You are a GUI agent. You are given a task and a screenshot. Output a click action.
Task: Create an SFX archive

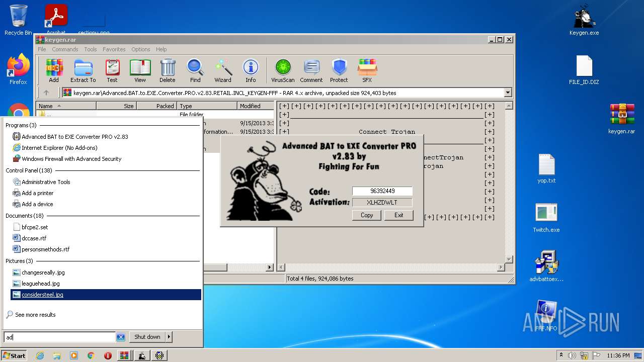(367, 71)
